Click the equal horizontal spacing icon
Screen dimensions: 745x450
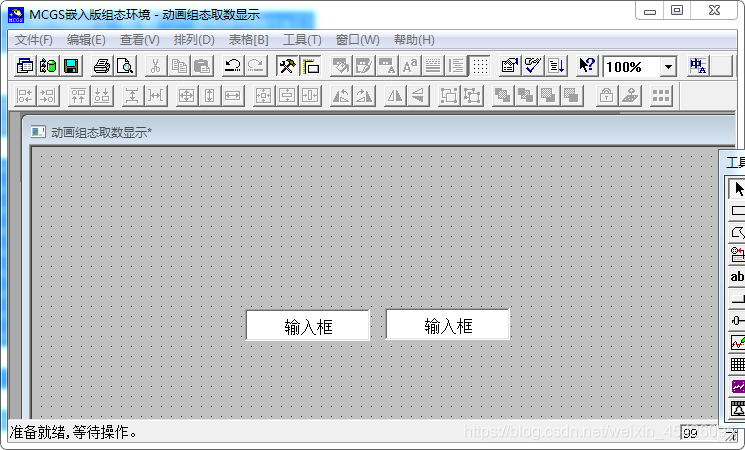pyautogui.click(x=155, y=96)
